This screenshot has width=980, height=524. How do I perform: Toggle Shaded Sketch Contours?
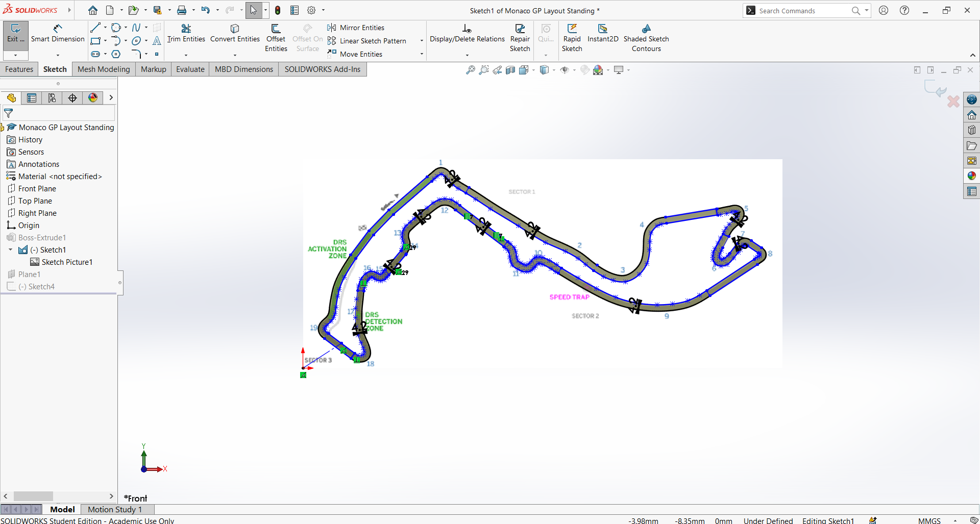646,38
